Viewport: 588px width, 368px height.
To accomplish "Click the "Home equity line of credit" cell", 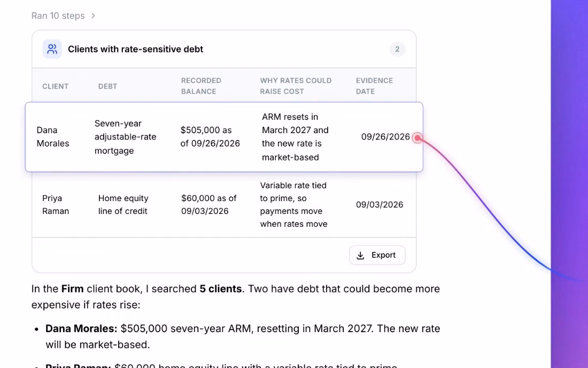I will coord(123,205).
